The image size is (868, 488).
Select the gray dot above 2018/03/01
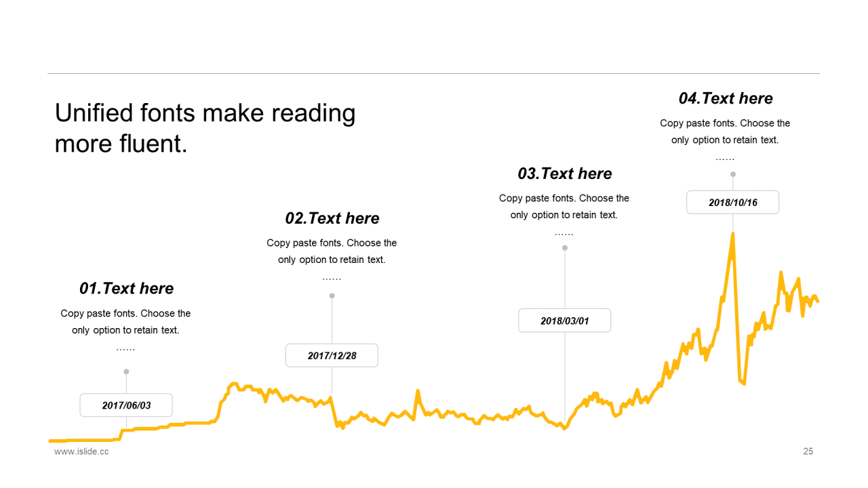coord(565,248)
